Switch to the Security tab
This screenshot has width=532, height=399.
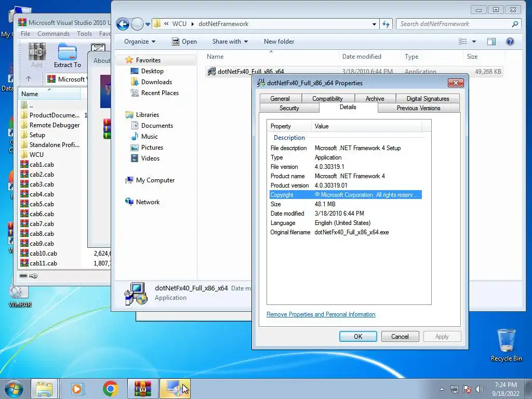tap(289, 108)
